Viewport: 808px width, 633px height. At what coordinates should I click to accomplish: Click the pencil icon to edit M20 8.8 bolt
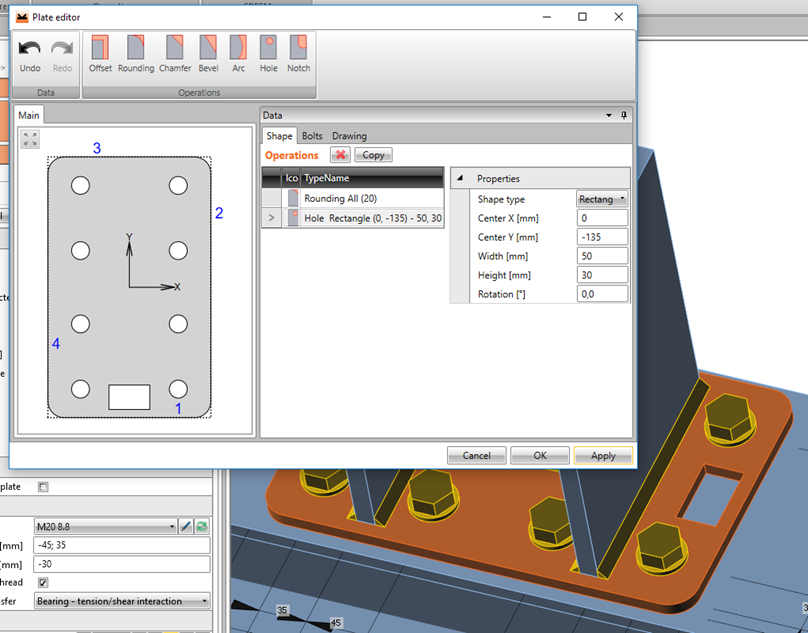coord(185,526)
